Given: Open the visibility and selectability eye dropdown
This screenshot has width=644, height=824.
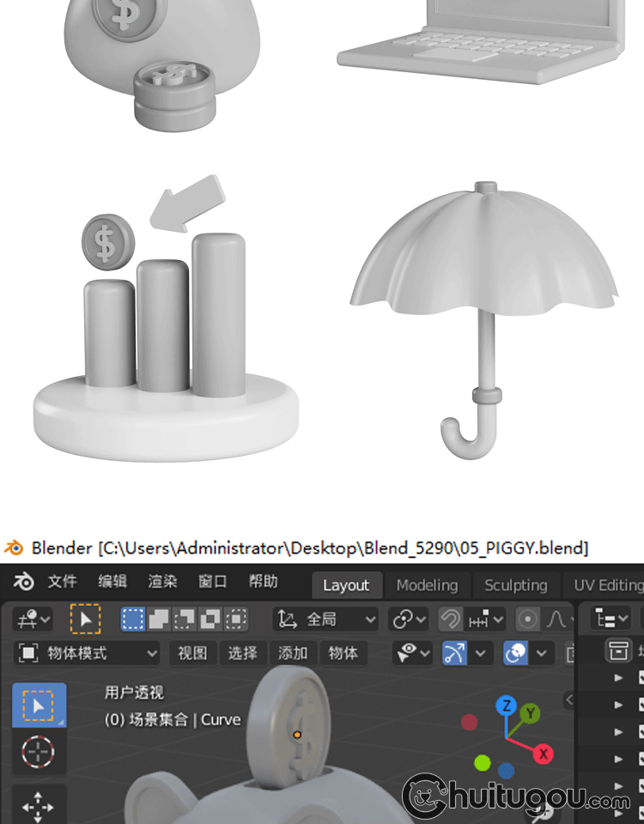Looking at the screenshot, I should click(413, 653).
